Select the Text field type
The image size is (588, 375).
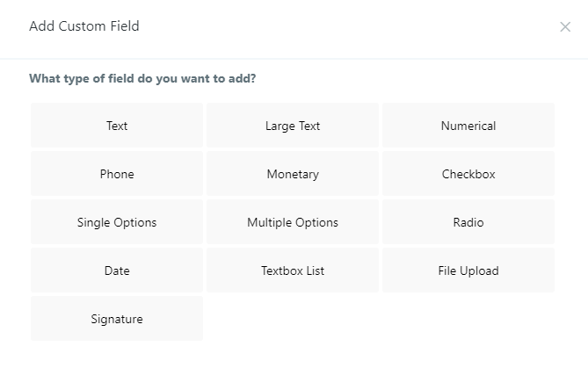tap(117, 126)
